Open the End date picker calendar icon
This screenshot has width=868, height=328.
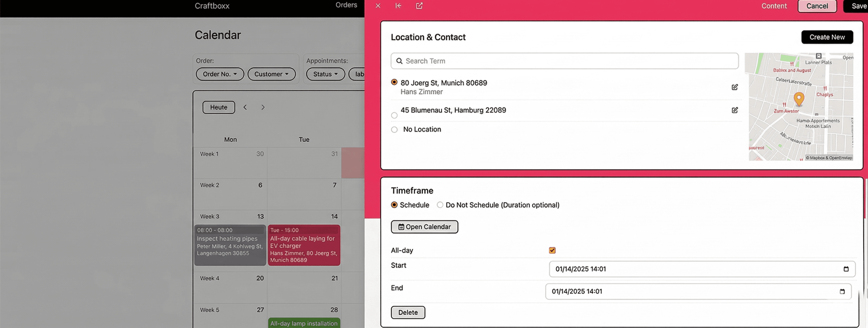coord(842,292)
